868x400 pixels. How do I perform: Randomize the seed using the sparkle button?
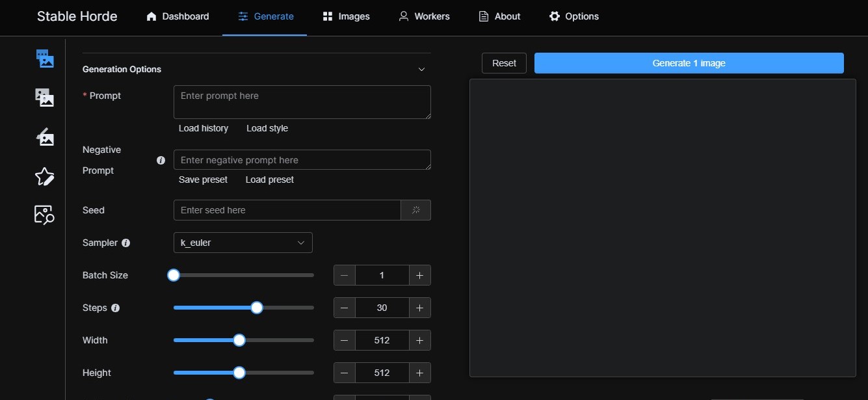415,209
